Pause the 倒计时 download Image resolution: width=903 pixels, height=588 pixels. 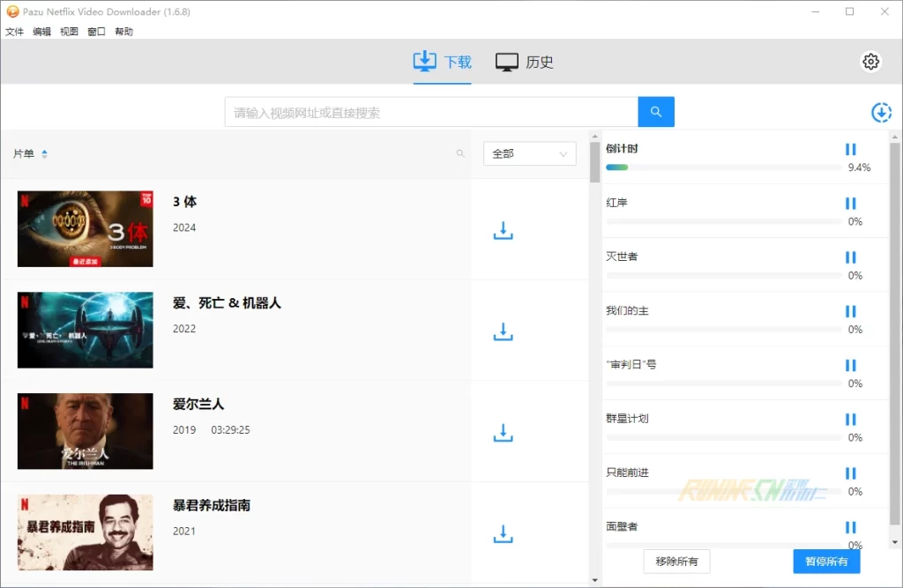click(851, 150)
